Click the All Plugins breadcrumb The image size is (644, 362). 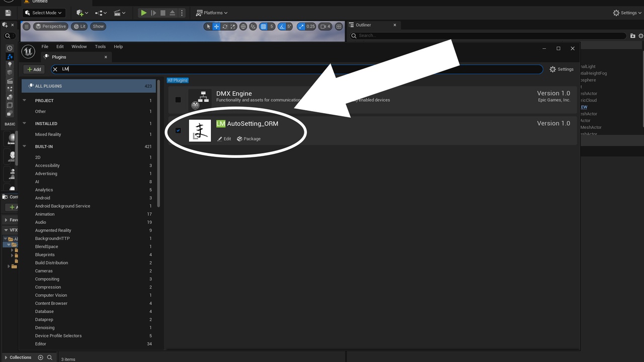178,80
